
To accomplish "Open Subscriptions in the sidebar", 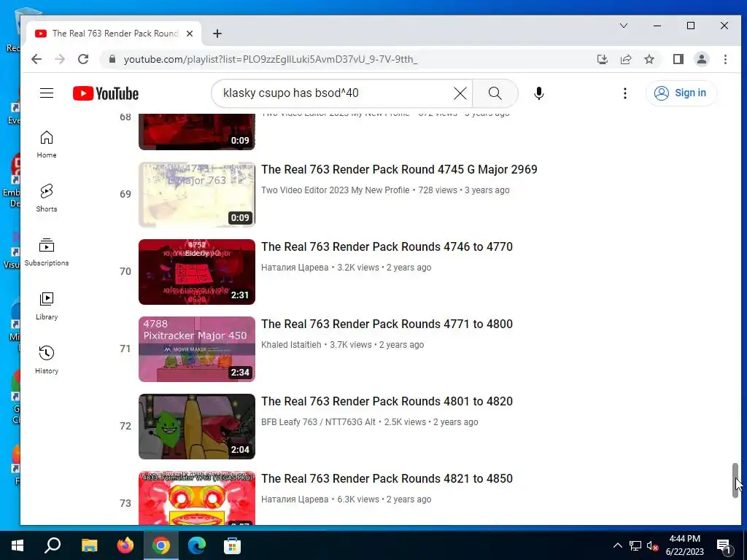I will tap(46, 252).
